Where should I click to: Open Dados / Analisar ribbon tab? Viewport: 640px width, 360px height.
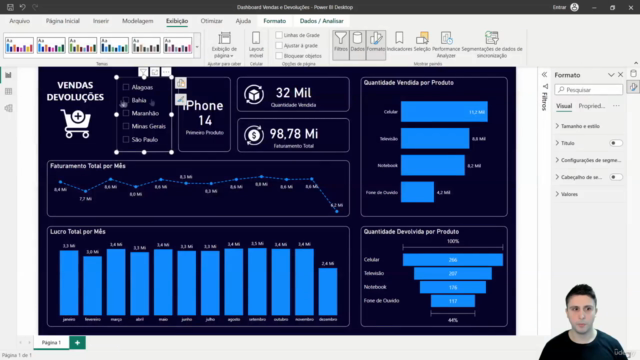point(322,21)
